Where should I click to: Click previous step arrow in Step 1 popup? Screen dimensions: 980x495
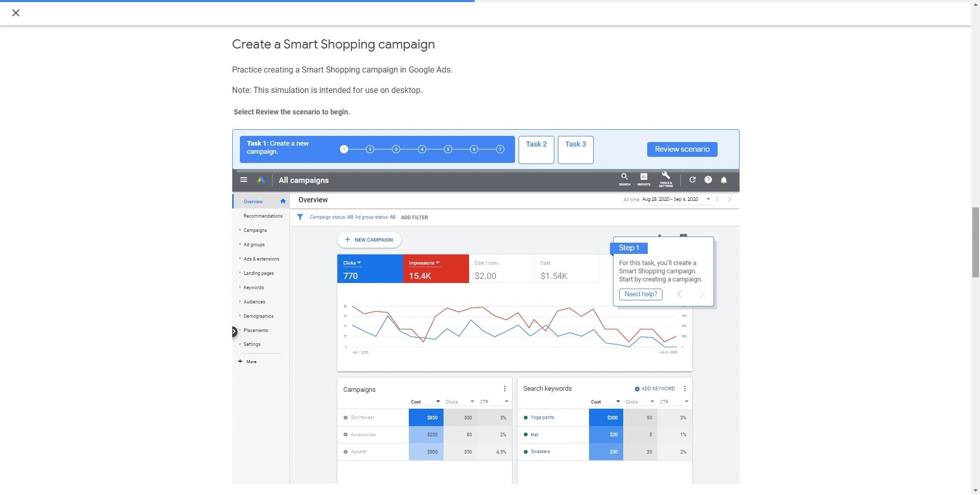[679, 294]
